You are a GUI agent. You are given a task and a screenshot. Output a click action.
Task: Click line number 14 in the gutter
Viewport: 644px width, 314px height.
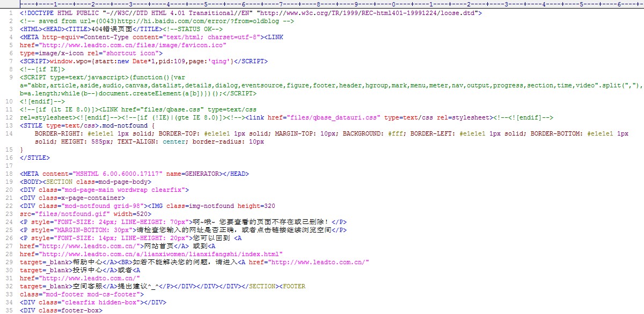tap(10, 133)
